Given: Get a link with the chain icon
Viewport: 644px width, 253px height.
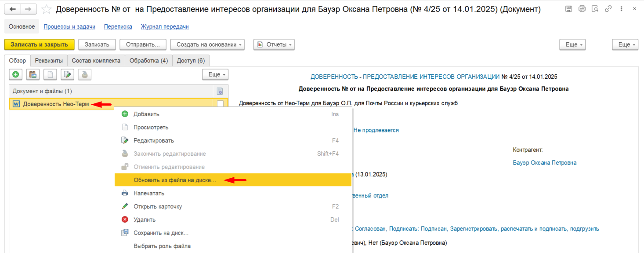Looking at the screenshot, I should click(608, 9).
